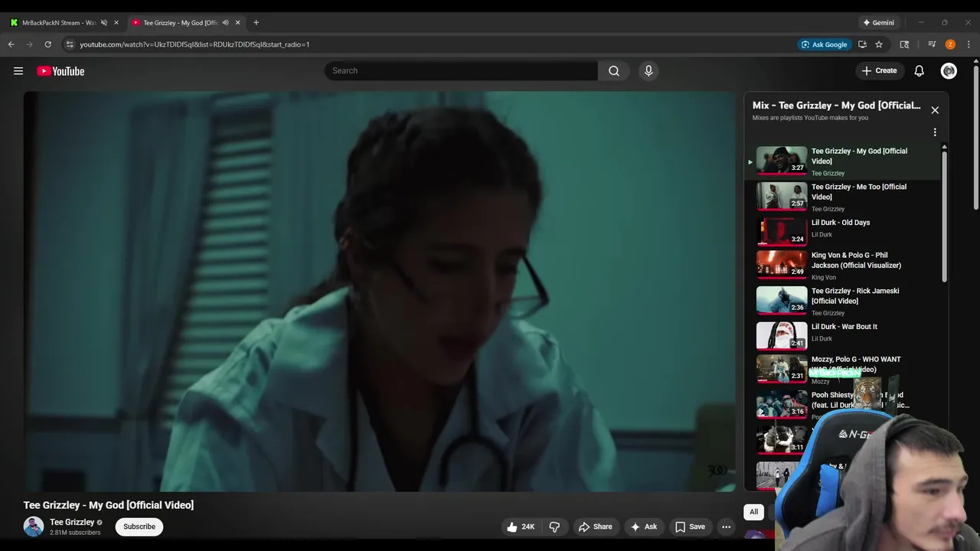Click the mix playlist scrollbar

944,216
